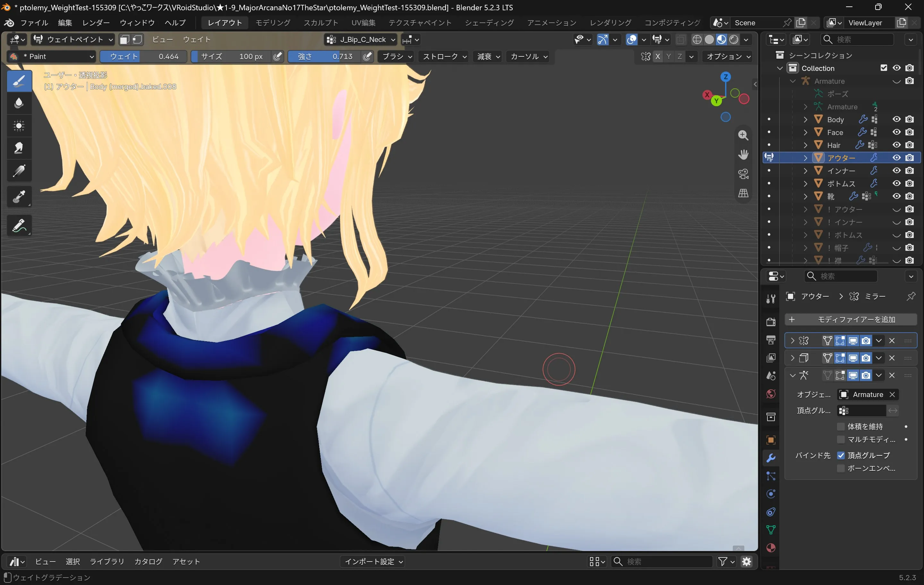Select the Sample Weight eyedropper tool
The height and width of the screenshot is (585, 924).
19,196
